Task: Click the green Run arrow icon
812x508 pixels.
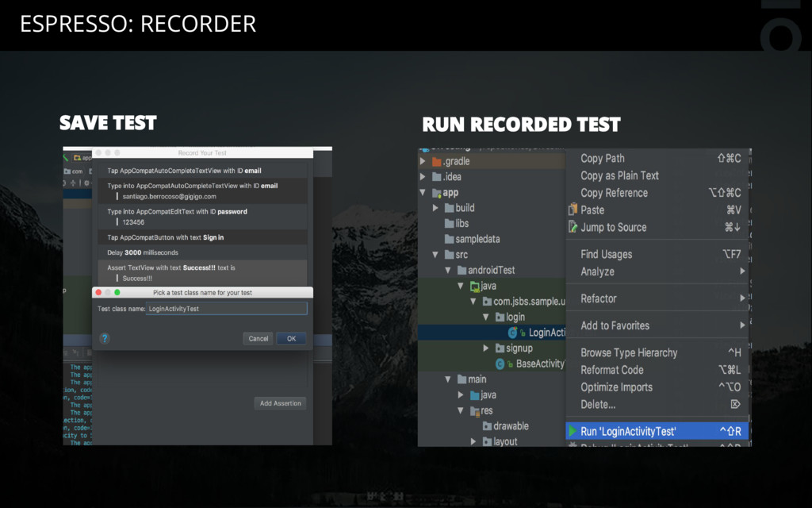Action: [573, 431]
